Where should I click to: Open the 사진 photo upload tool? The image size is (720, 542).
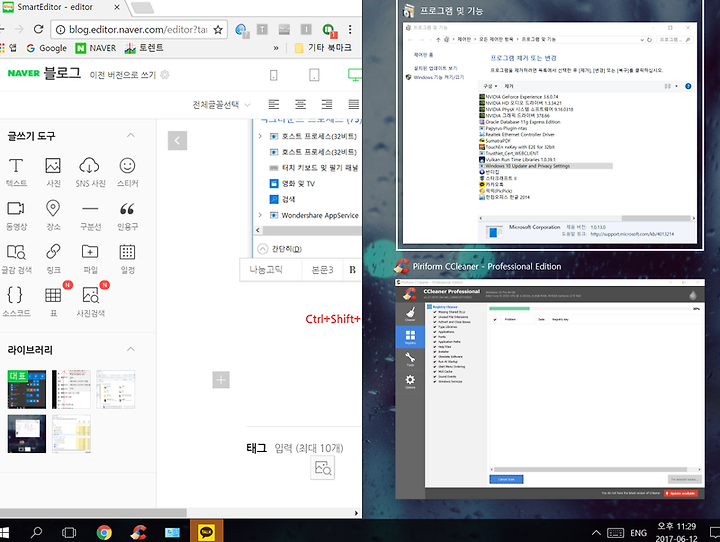pyautogui.click(x=53, y=172)
